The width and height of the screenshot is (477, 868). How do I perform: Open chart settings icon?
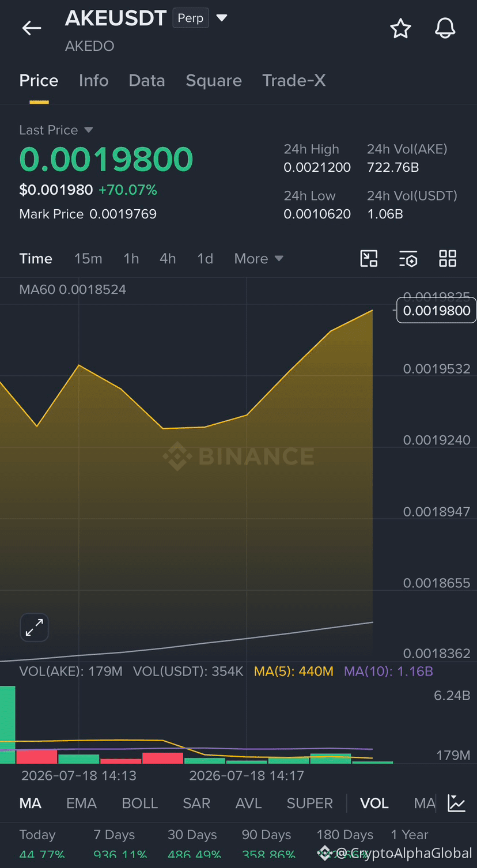408,259
